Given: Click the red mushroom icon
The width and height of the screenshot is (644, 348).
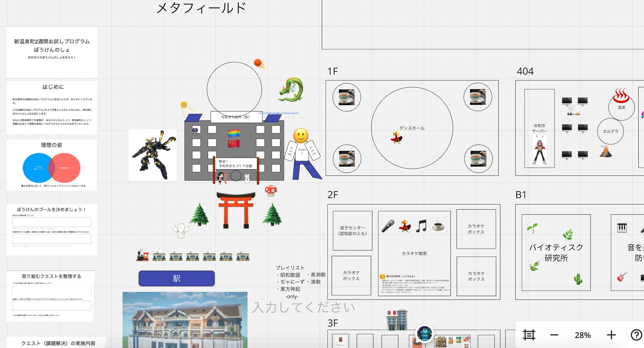Looking at the screenshot, I should pos(271,191).
